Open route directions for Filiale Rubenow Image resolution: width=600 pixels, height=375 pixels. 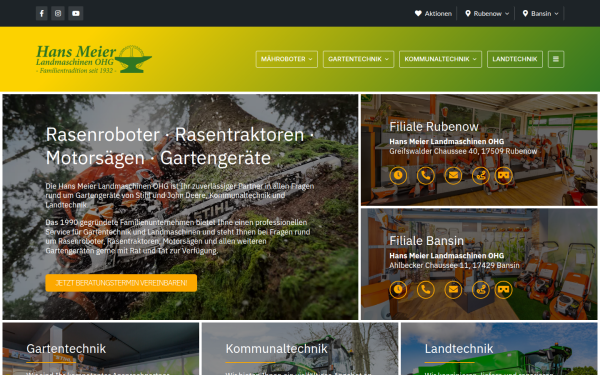point(481,176)
